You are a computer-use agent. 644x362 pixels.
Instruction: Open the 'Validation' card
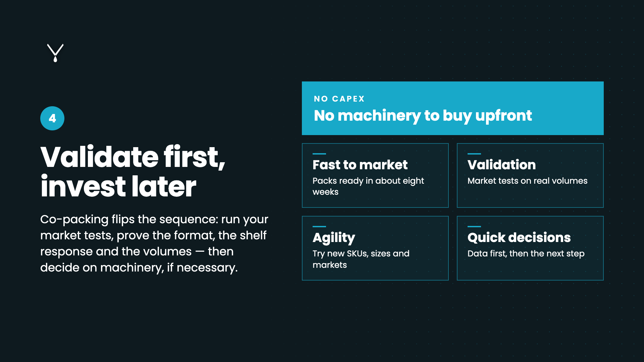pyautogui.click(x=530, y=175)
